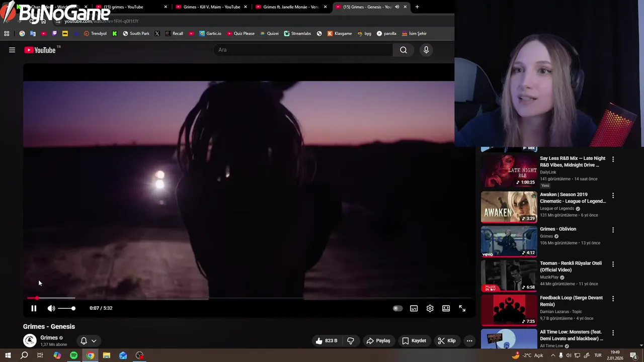The image size is (644, 362).
Task: Click the Paylaş share button
Action: click(378, 341)
